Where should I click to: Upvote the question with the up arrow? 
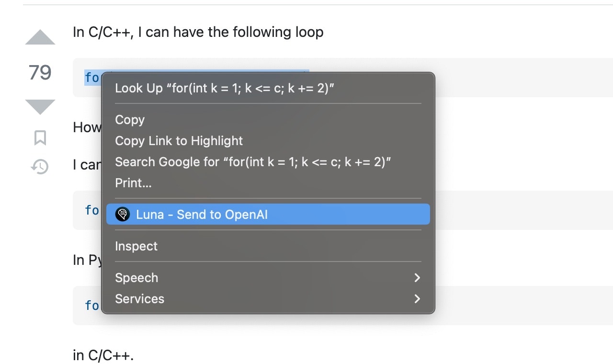tap(40, 37)
